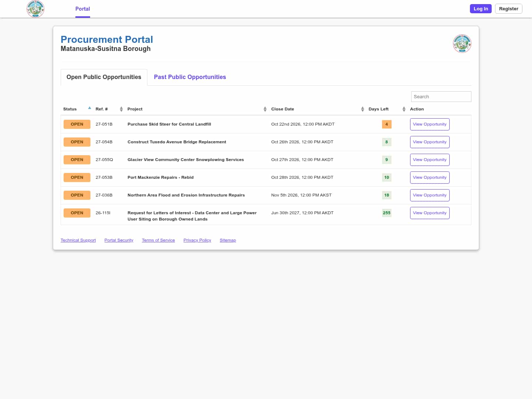532x399 pixels.
Task: View Opportunity for Northern Area Flood Repairs
Action: (x=430, y=195)
